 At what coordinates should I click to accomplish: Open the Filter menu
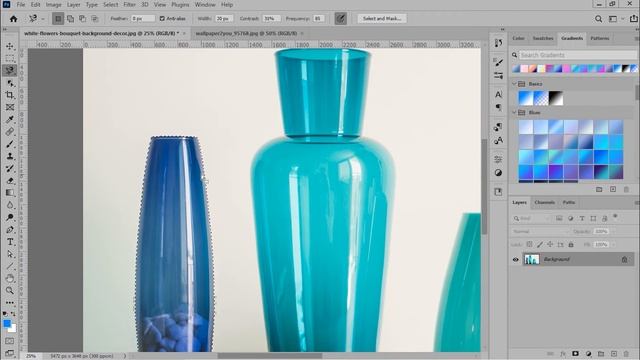pyautogui.click(x=129, y=4)
